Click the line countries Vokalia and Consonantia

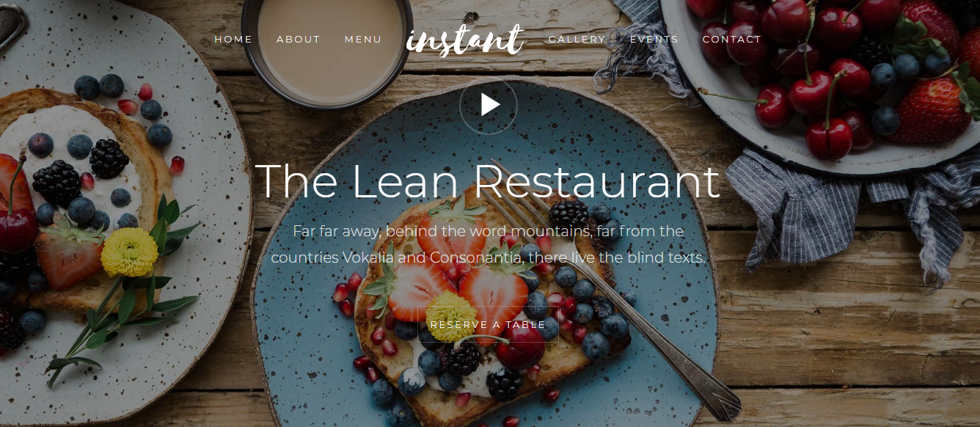point(489,258)
